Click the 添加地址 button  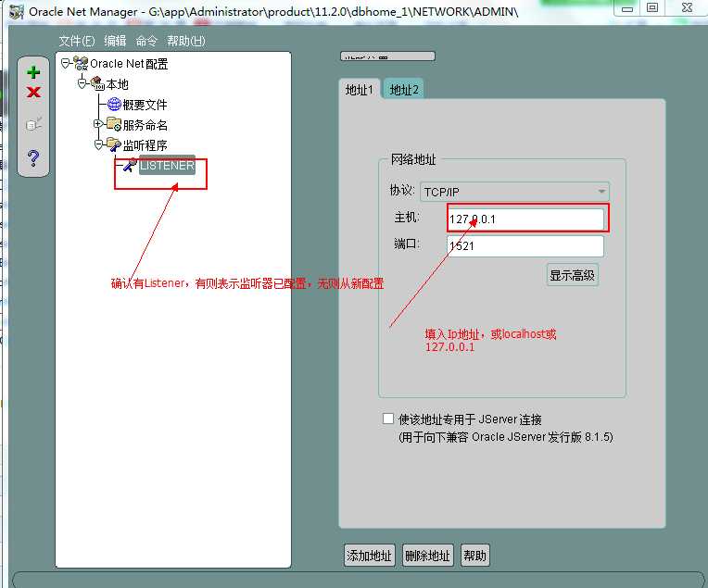coord(369,555)
